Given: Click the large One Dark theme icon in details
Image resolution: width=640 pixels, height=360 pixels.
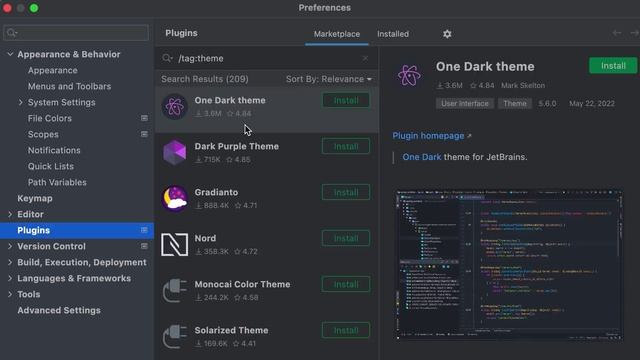Looking at the screenshot, I should 409,76.
